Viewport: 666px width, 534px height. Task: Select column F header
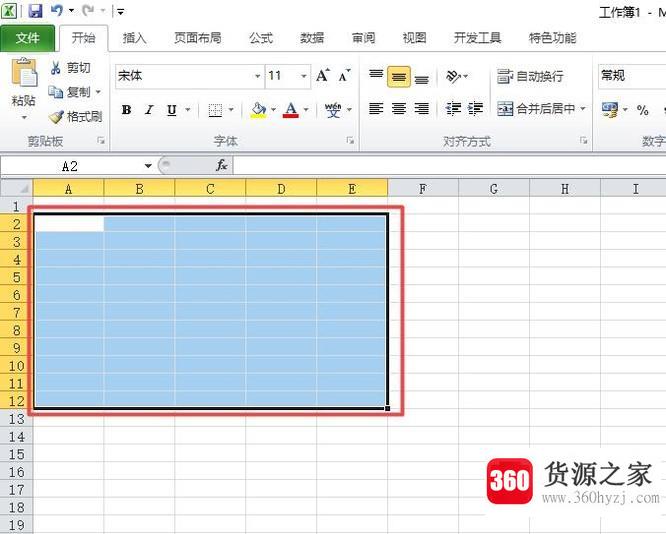pyautogui.click(x=423, y=188)
